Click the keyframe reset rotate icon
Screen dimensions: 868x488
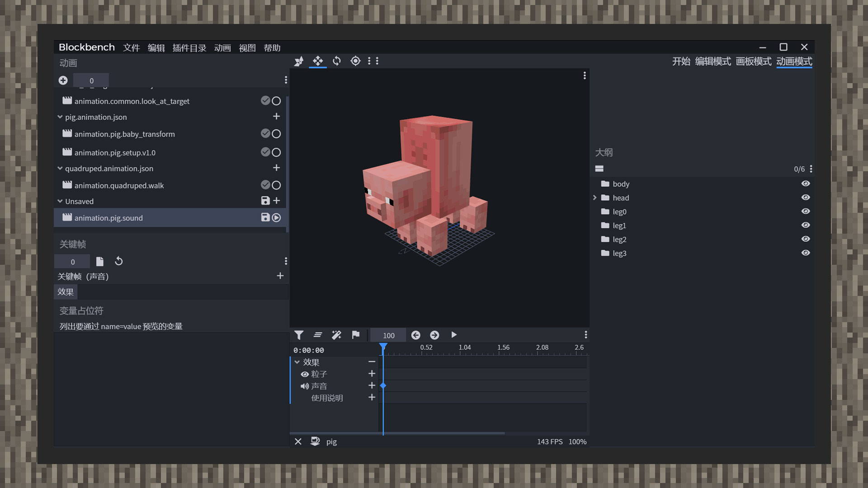coord(118,261)
